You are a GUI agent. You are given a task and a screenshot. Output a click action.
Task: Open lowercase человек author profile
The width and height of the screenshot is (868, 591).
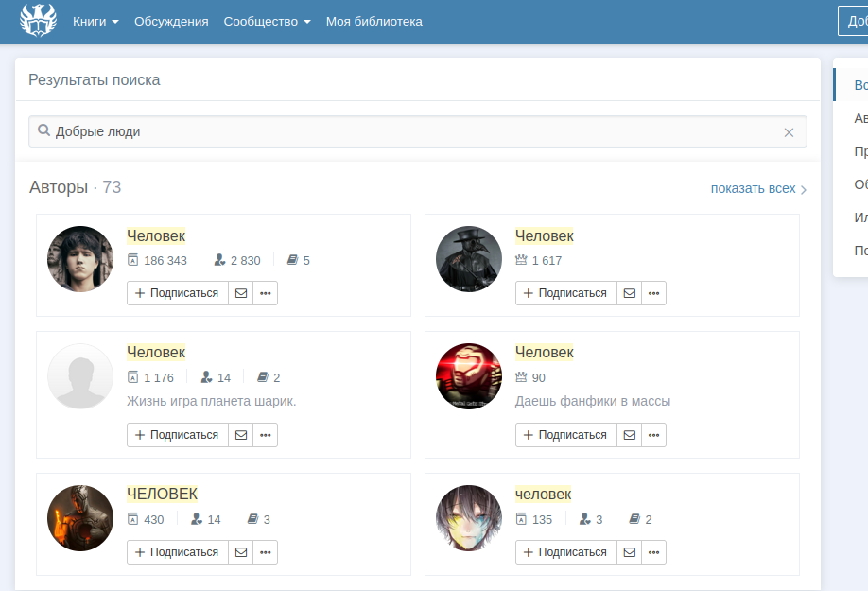[x=543, y=495]
